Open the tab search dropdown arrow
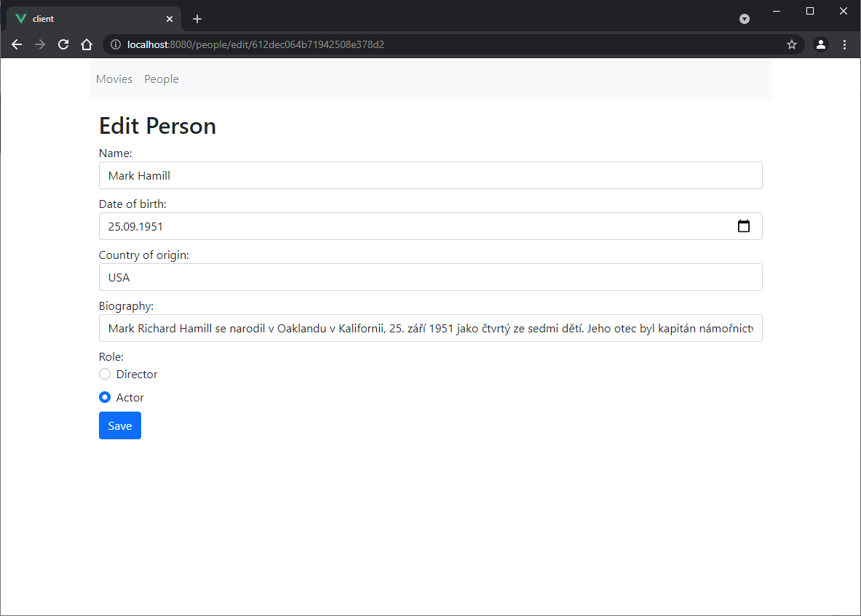The image size is (861, 616). (745, 19)
